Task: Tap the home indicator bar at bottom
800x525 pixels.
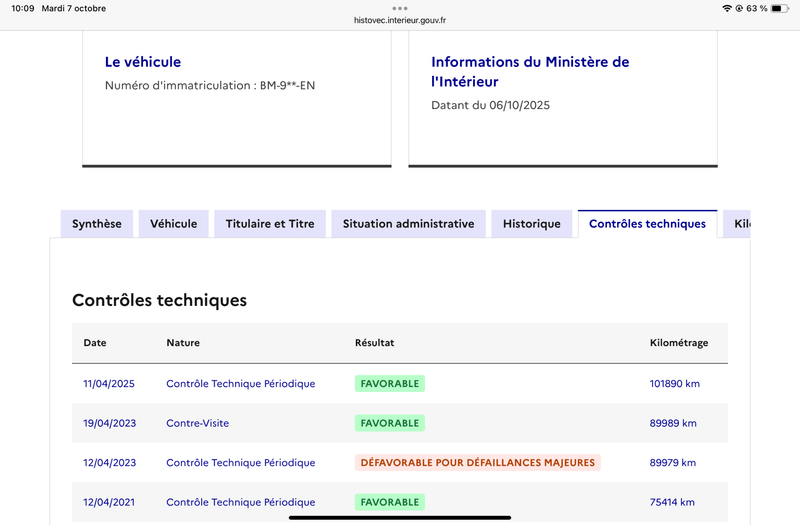Action: [400, 517]
